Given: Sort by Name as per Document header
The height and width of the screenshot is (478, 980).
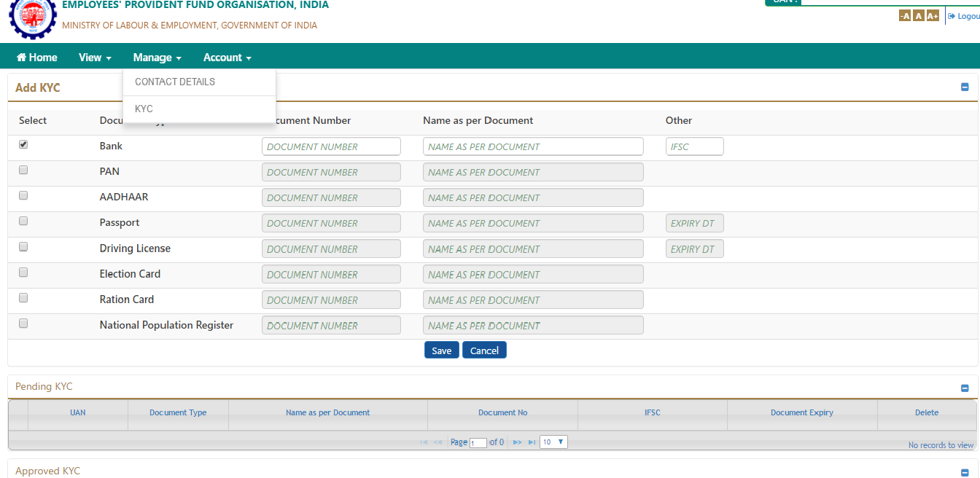Looking at the screenshot, I should [x=328, y=412].
